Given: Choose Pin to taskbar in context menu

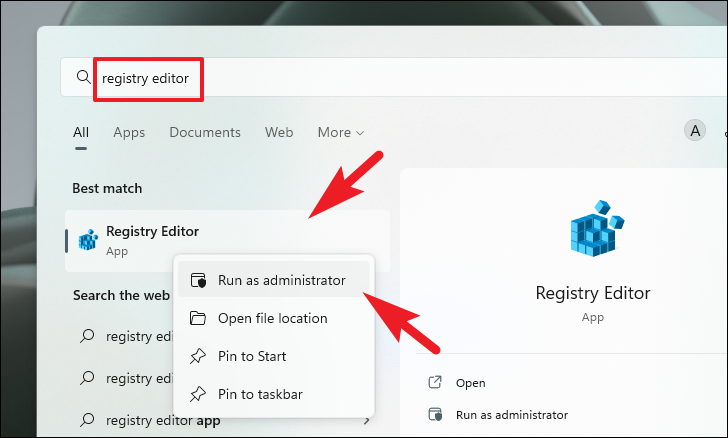Looking at the screenshot, I should click(274, 394).
